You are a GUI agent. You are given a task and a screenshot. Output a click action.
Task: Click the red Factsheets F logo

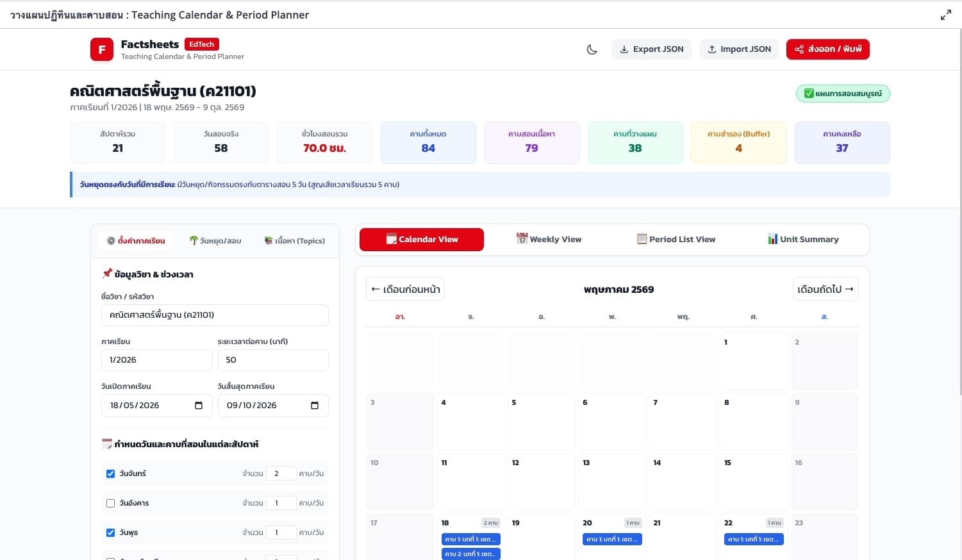coord(102,49)
